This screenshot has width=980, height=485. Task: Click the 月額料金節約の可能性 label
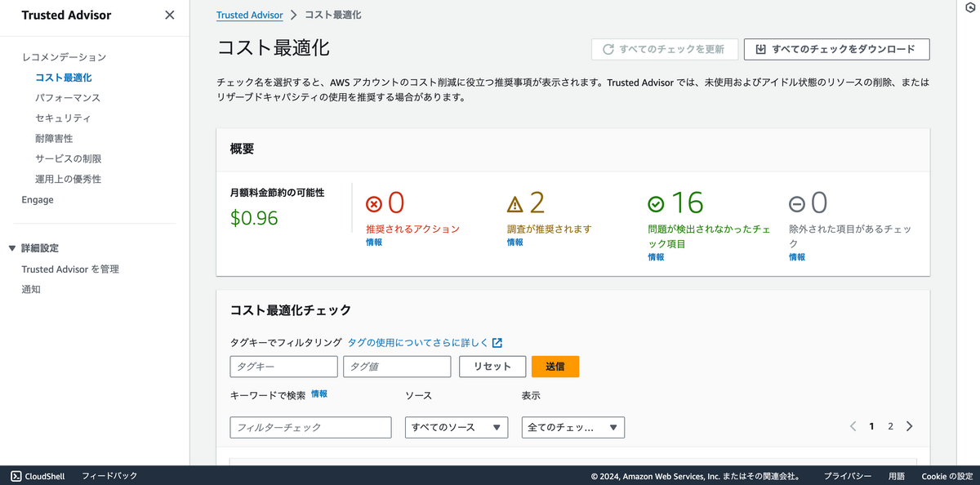pyautogui.click(x=278, y=193)
